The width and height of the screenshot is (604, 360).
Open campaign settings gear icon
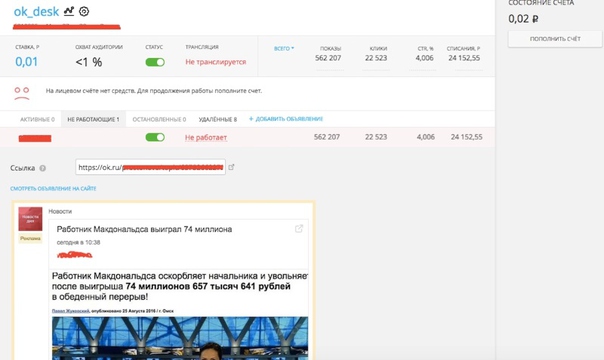(84, 12)
